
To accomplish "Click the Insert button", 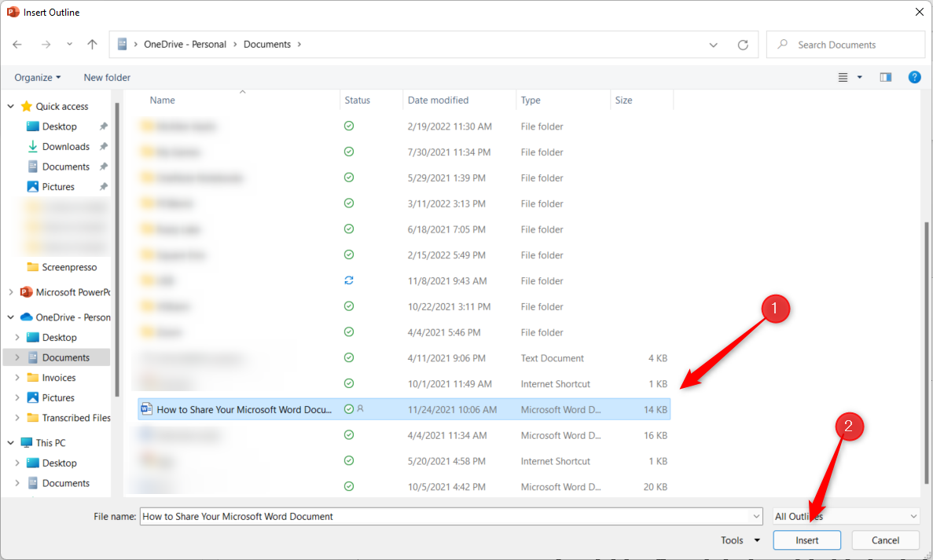I will tap(806, 540).
